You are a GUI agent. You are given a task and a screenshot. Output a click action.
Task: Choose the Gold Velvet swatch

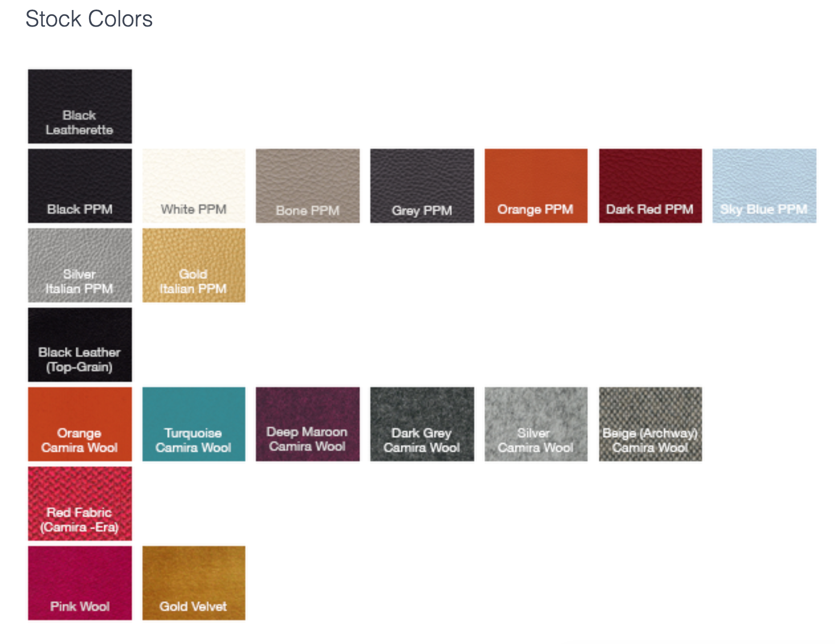point(194,583)
